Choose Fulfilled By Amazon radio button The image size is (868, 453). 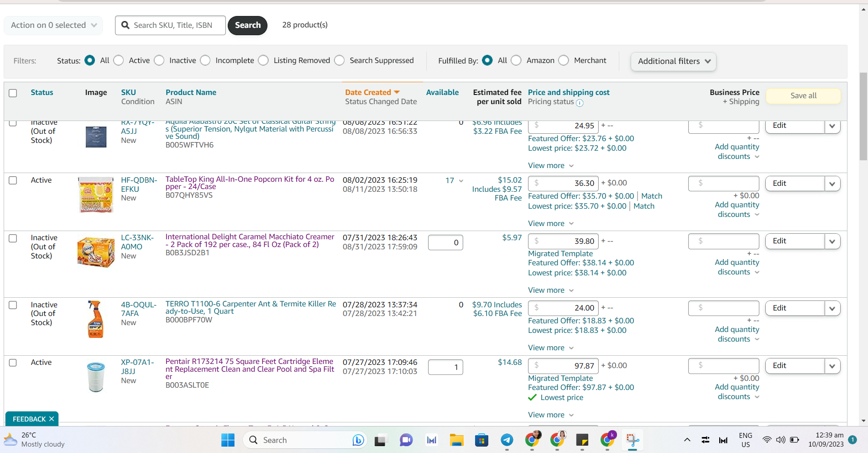(516, 60)
